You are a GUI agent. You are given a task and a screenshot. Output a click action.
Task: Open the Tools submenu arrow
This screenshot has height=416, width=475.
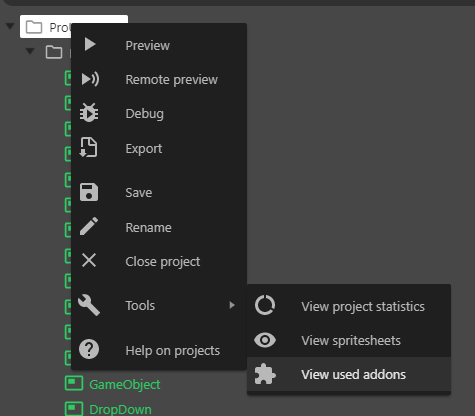pos(232,305)
